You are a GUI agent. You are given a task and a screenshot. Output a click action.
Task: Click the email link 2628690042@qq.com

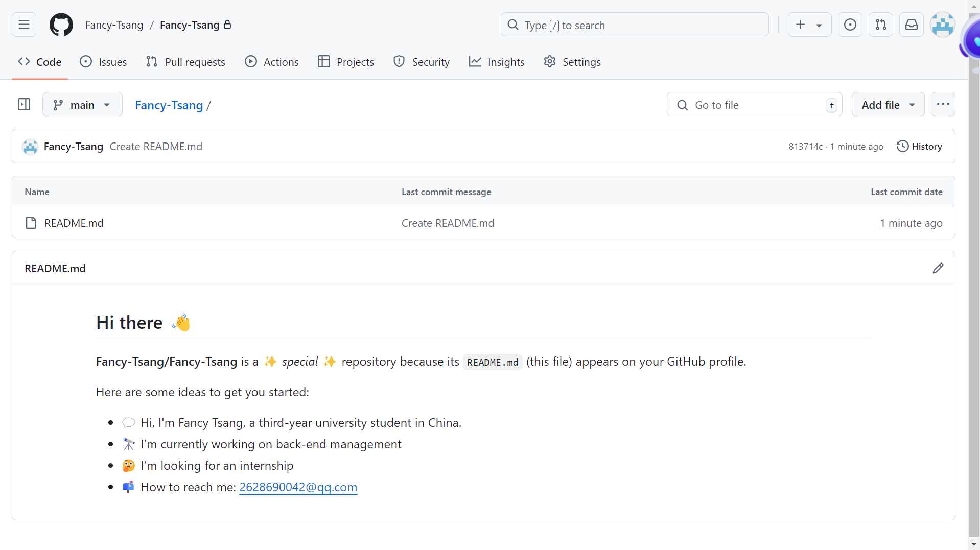point(298,487)
